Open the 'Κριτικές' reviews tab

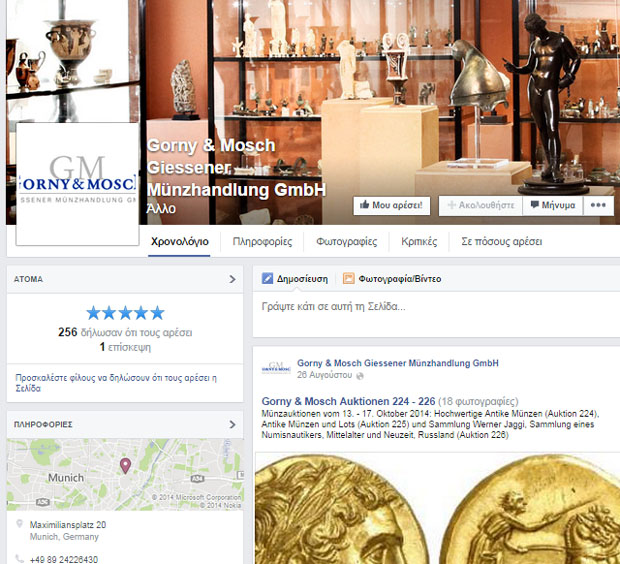click(419, 241)
